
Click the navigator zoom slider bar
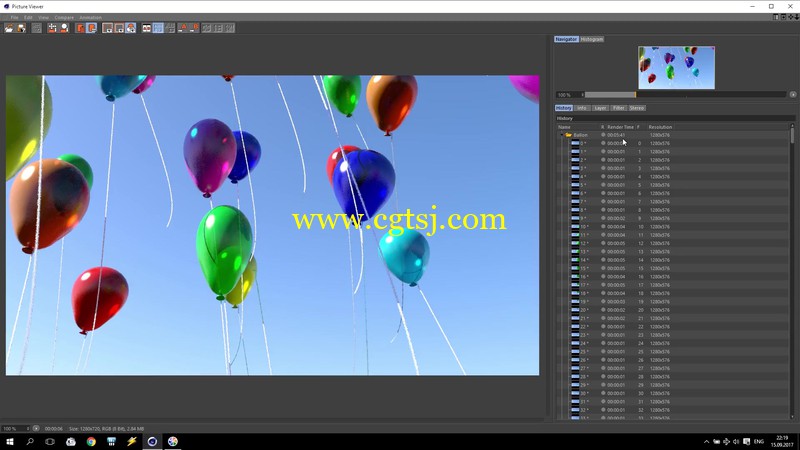[685, 95]
